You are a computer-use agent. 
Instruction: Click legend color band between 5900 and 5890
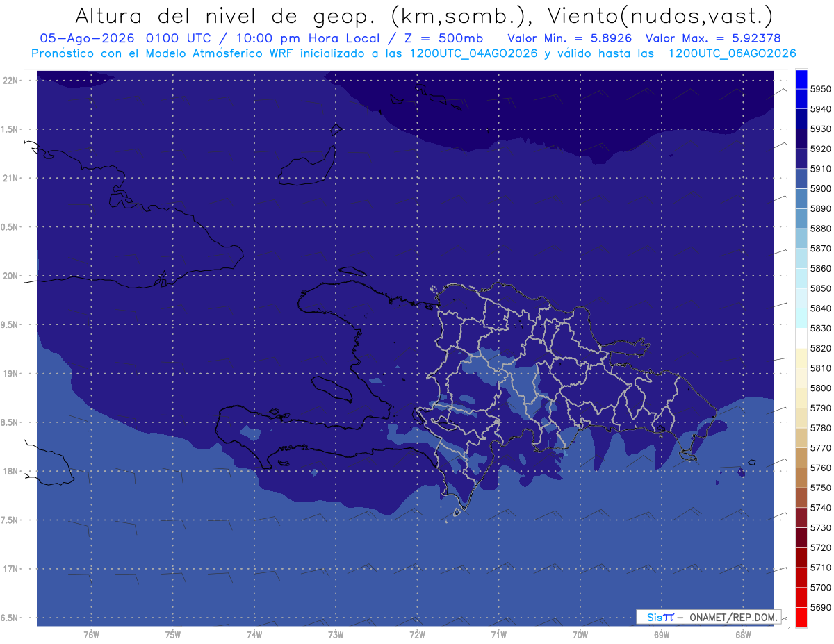[801, 199]
